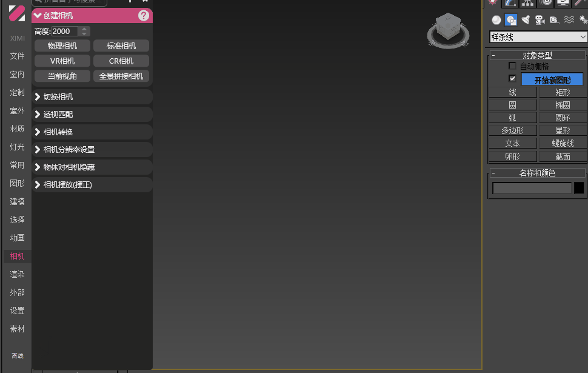Click the 高度 spinner arrows
The height and width of the screenshot is (373, 588).
[x=84, y=31]
